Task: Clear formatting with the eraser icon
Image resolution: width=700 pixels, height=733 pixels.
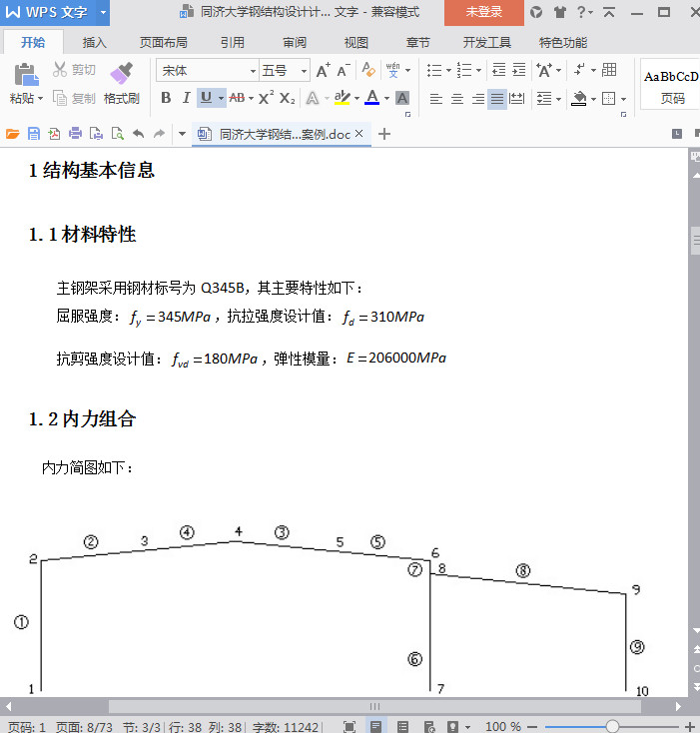Action: [368, 70]
